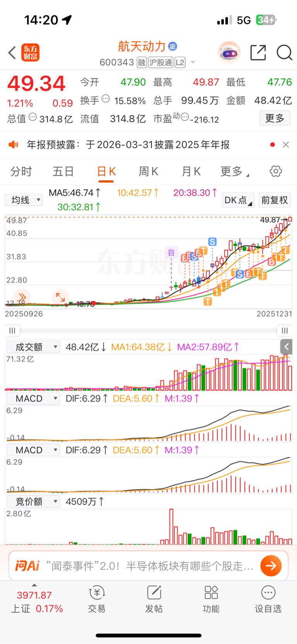Tap the blue S signal above candles
Screen dimensions: 297x644
click(212, 242)
